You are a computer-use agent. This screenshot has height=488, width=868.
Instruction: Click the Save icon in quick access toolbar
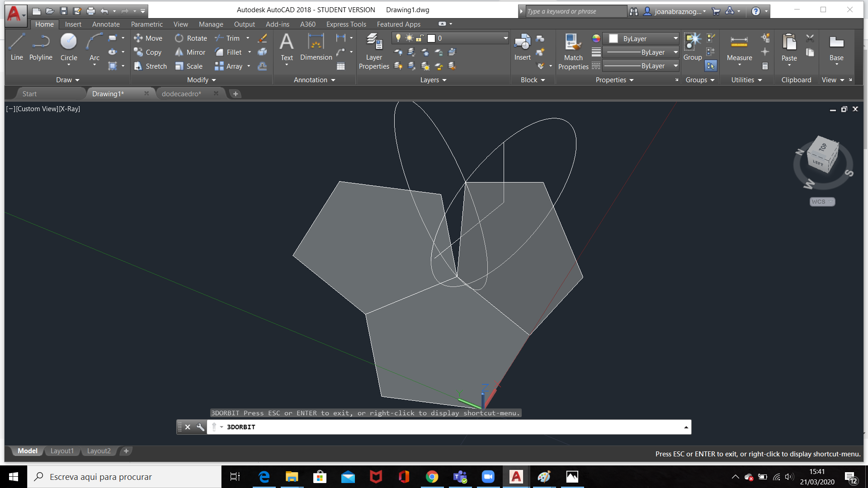(x=64, y=11)
